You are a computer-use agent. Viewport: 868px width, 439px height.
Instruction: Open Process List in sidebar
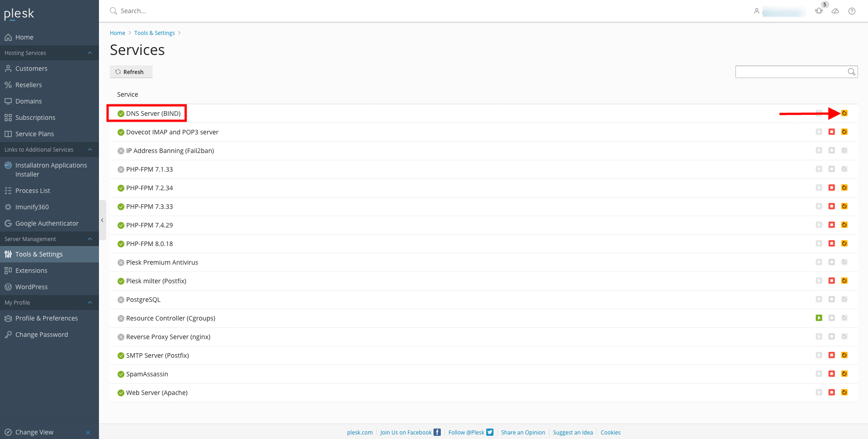click(49, 191)
